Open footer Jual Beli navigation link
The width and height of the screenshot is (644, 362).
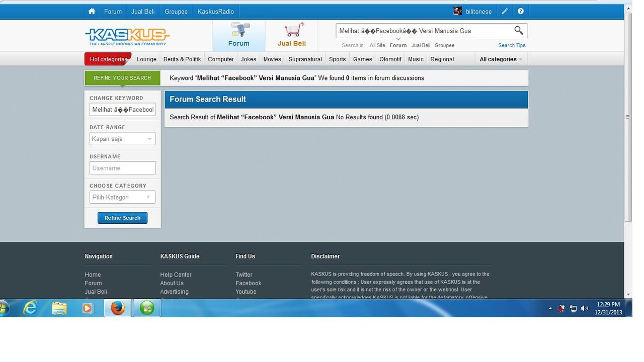point(96,292)
